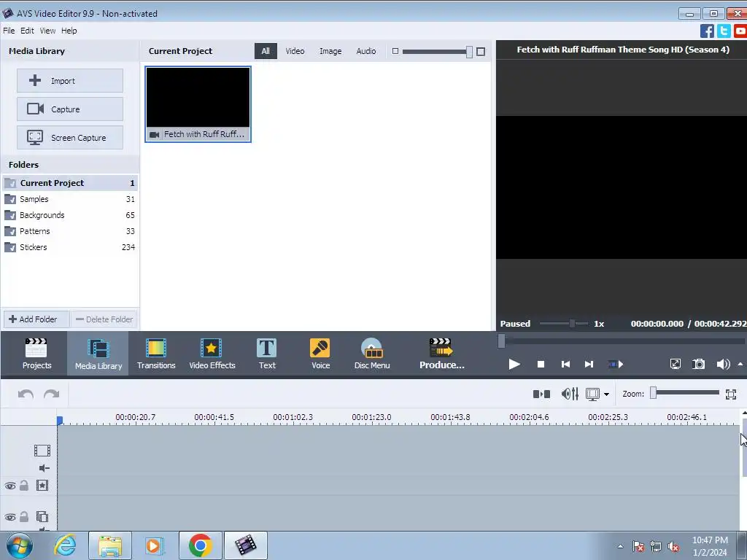Play the preview video
Image resolution: width=747 pixels, height=560 pixels.
coord(514,365)
